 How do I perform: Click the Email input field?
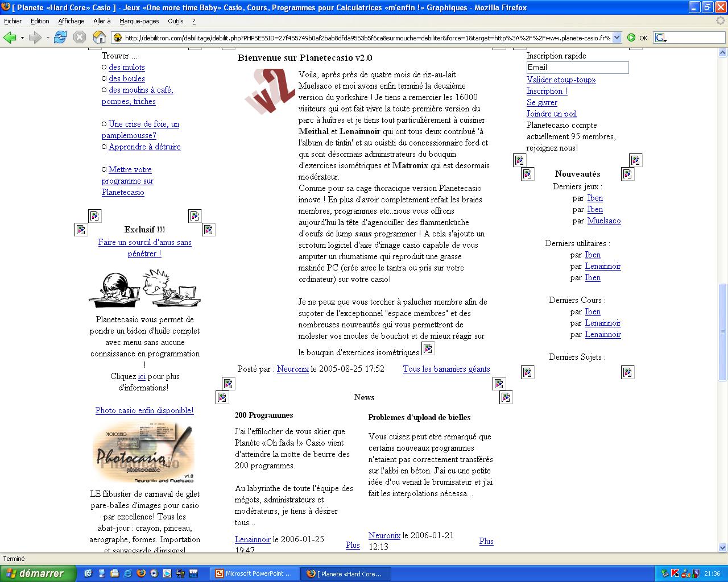(577, 68)
